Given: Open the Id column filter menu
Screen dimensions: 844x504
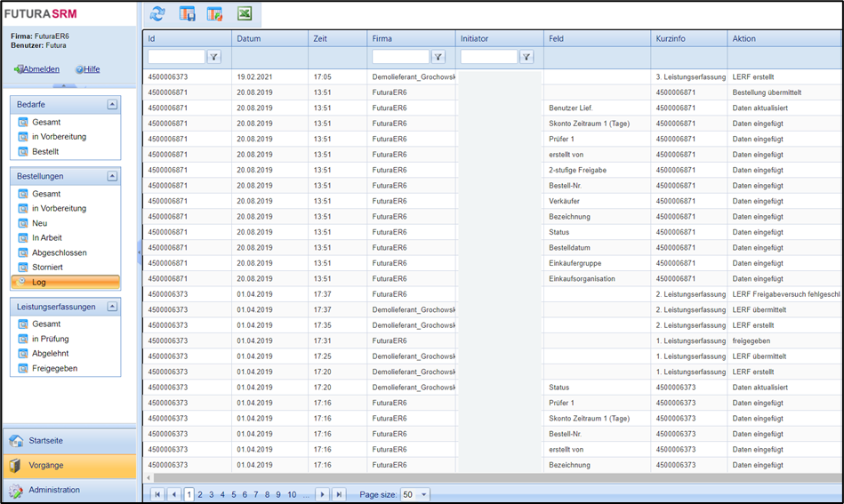Looking at the screenshot, I should [214, 57].
